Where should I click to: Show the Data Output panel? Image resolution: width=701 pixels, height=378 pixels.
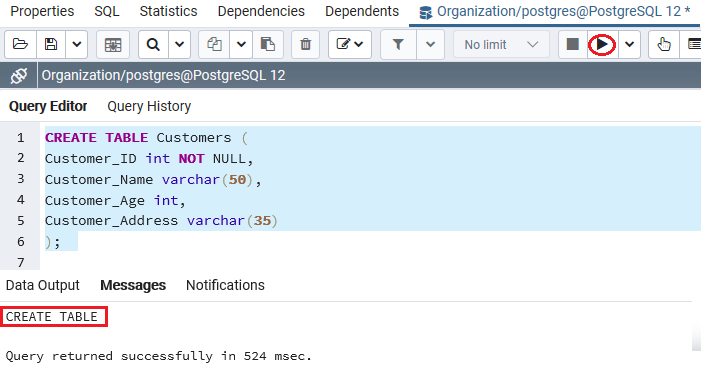coord(42,285)
